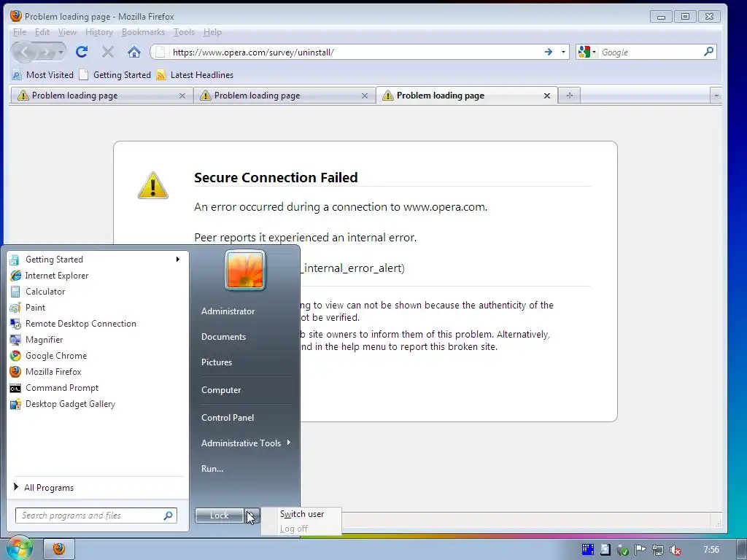Click the network tray icon

658,550
